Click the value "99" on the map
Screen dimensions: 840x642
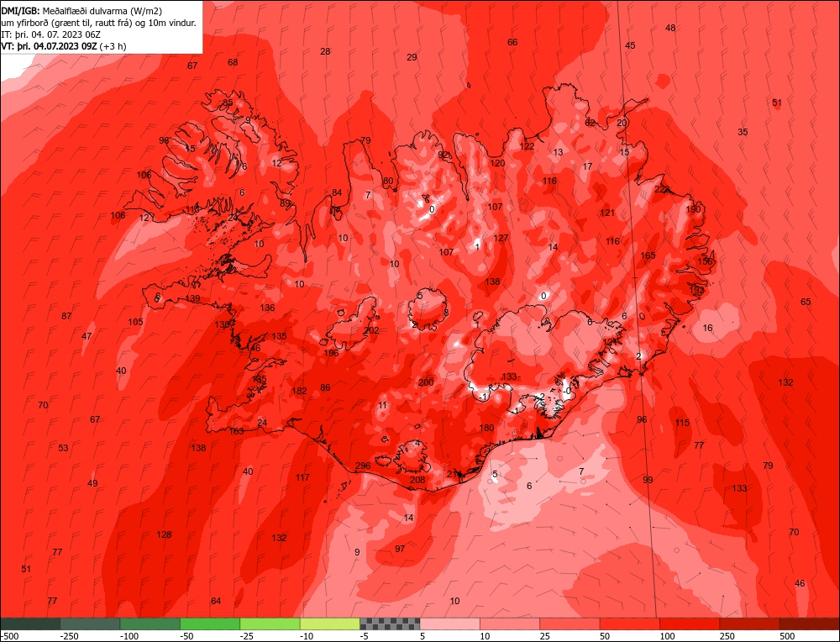[x=648, y=480]
